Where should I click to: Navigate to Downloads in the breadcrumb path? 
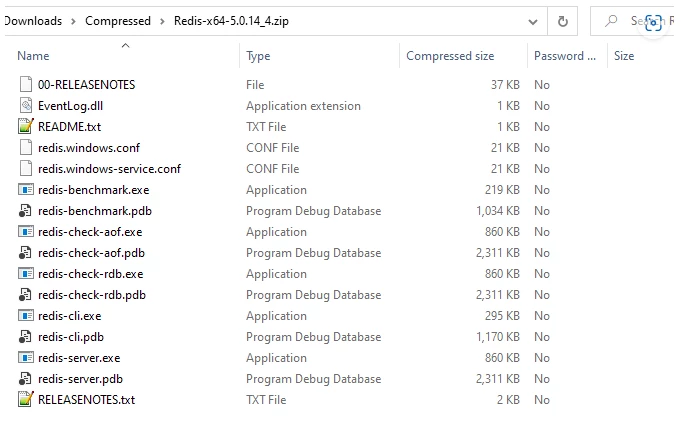33,21
